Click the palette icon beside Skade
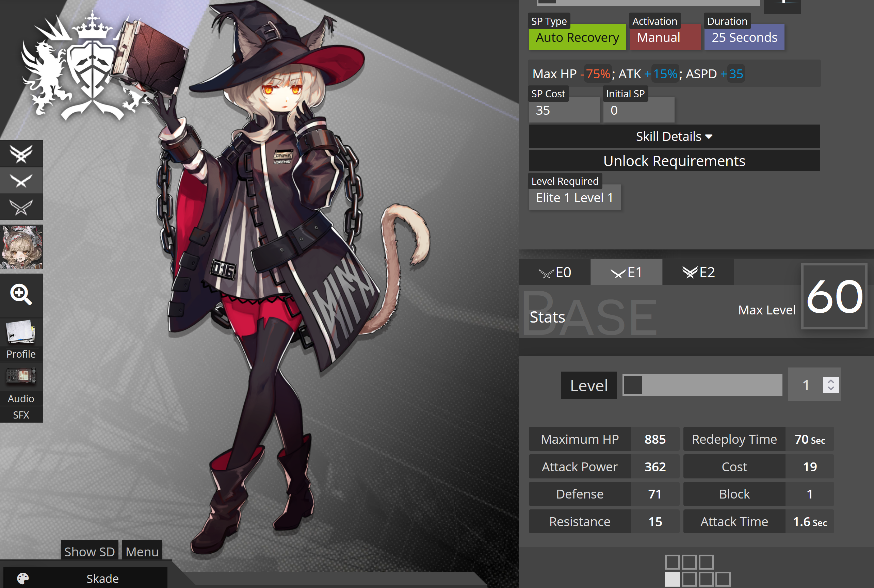Image resolution: width=874 pixels, height=588 pixels. click(22, 578)
